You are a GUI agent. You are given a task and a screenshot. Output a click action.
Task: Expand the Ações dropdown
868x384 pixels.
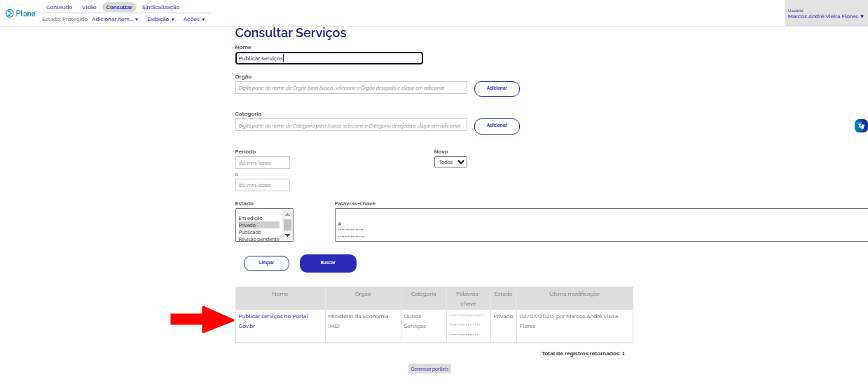[194, 20]
